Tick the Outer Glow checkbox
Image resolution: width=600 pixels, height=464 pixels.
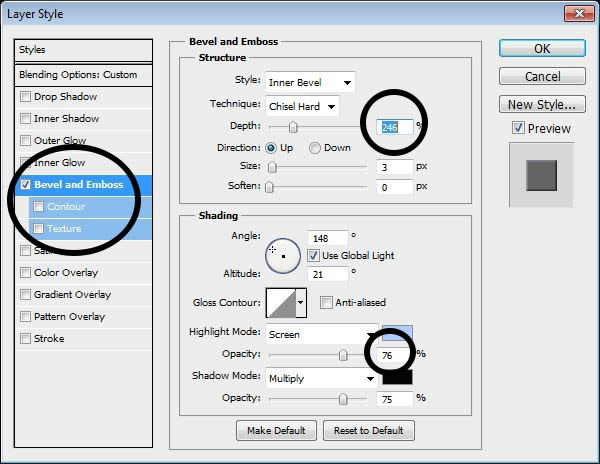25,140
